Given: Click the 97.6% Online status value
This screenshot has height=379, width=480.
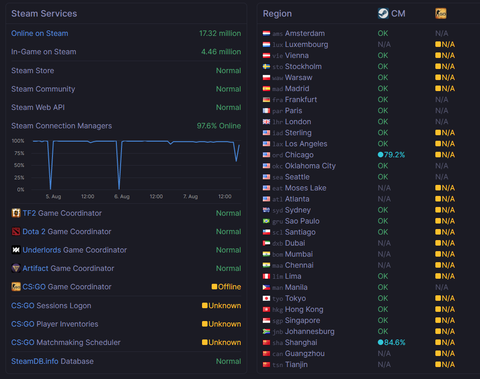Looking at the screenshot, I should tap(219, 126).
